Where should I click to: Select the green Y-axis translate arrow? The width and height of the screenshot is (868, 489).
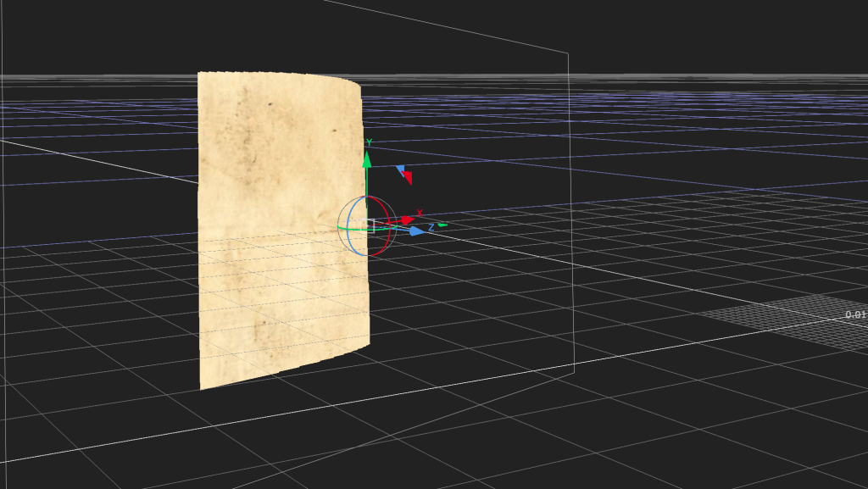[366, 160]
